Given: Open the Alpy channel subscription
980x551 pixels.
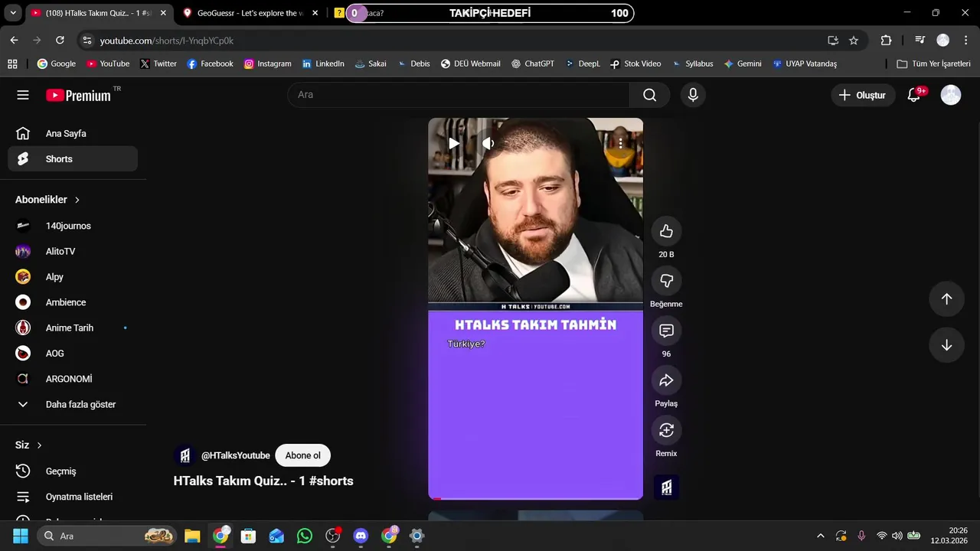Looking at the screenshot, I should click(73, 277).
